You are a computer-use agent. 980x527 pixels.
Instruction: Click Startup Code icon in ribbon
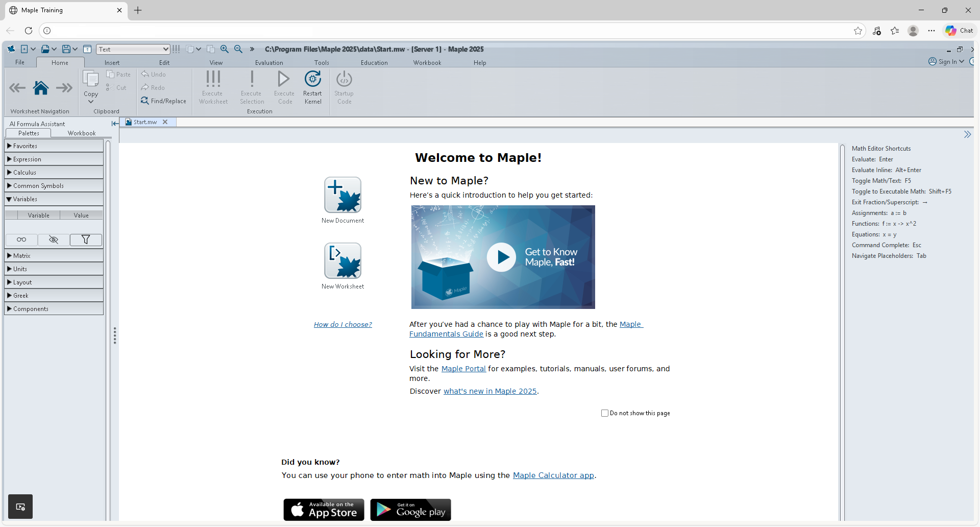tap(344, 79)
